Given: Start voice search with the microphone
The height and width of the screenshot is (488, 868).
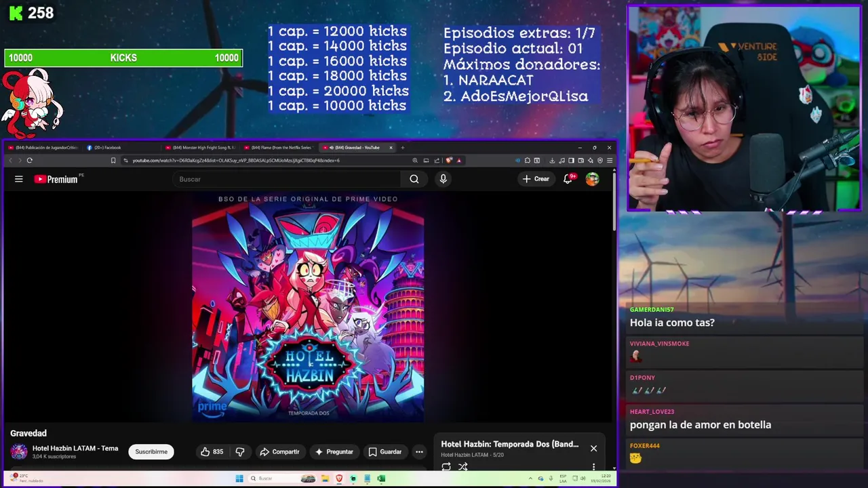Looking at the screenshot, I should (x=443, y=179).
